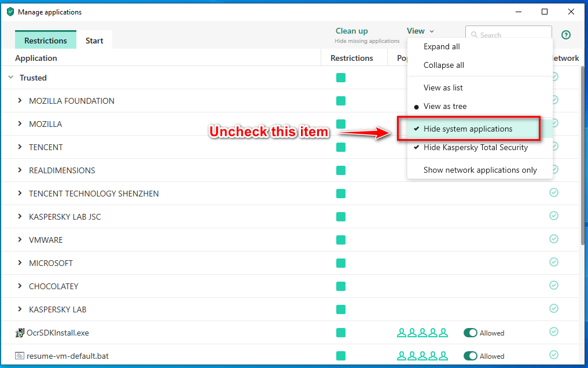Click network check icon for KASPERSKY LAB JSC
The height and width of the screenshot is (368, 588).
553,216
